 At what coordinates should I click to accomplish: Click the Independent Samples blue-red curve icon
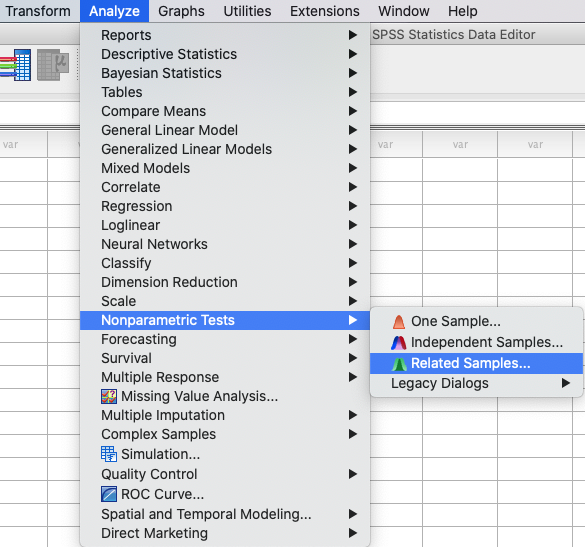[399, 343]
